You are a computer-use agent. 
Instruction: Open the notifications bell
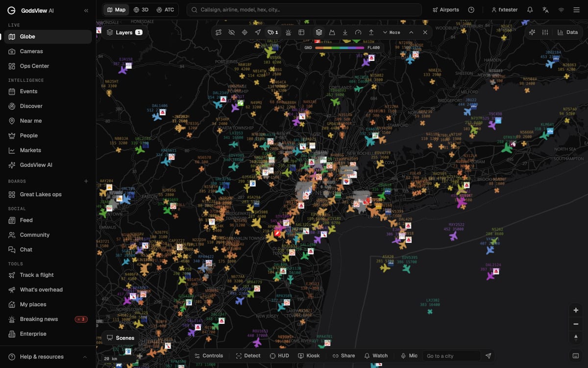click(x=530, y=10)
